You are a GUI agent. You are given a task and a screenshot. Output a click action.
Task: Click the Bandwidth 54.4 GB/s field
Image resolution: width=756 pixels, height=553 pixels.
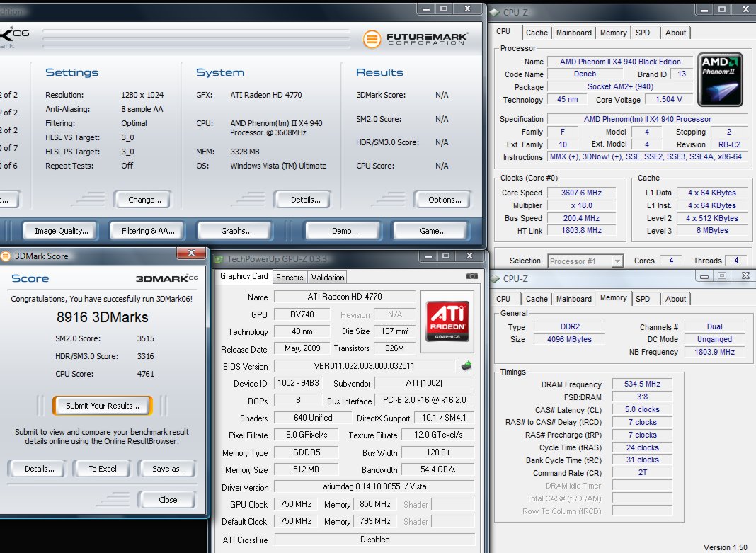click(x=437, y=469)
